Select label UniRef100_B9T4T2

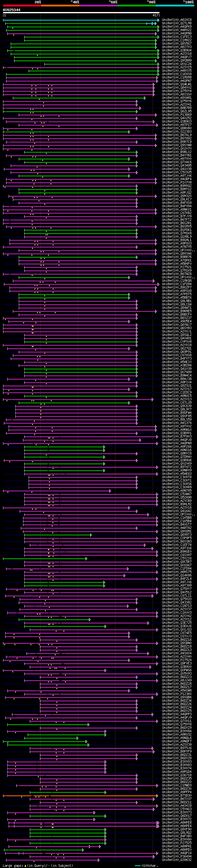coord(177,467)
